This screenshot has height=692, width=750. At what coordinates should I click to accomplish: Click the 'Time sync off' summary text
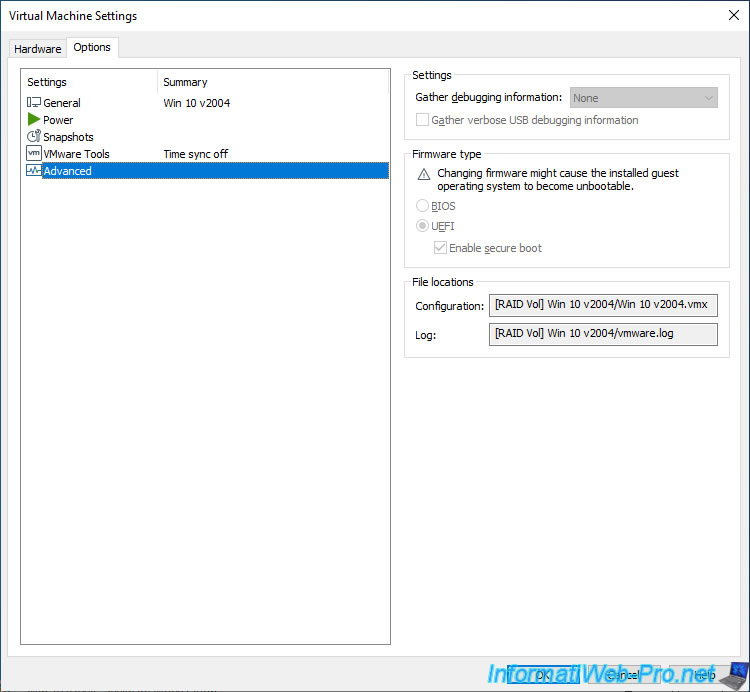click(x=196, y=154)
